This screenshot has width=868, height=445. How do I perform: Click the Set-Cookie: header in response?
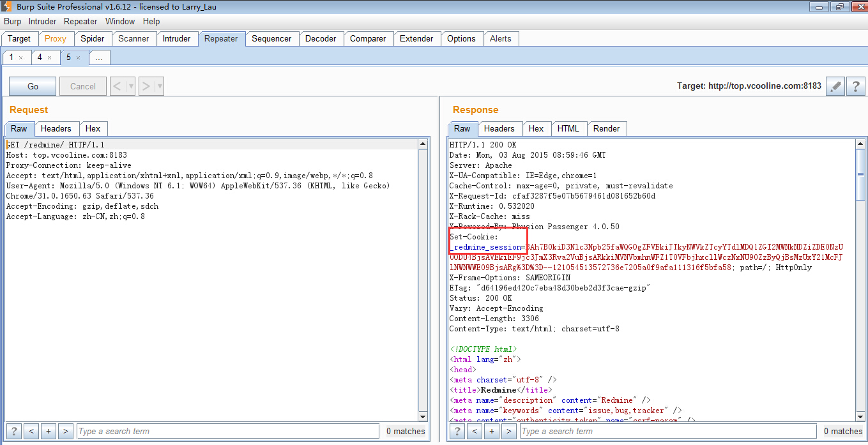tap(474, 237)
